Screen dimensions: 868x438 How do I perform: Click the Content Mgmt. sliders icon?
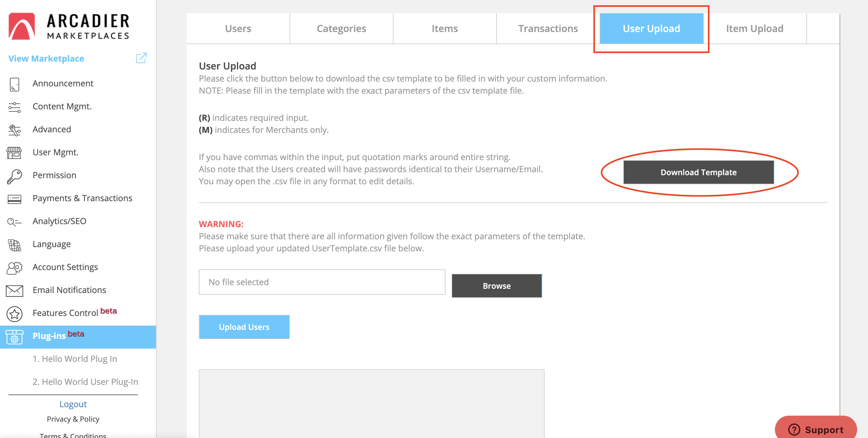14,107
